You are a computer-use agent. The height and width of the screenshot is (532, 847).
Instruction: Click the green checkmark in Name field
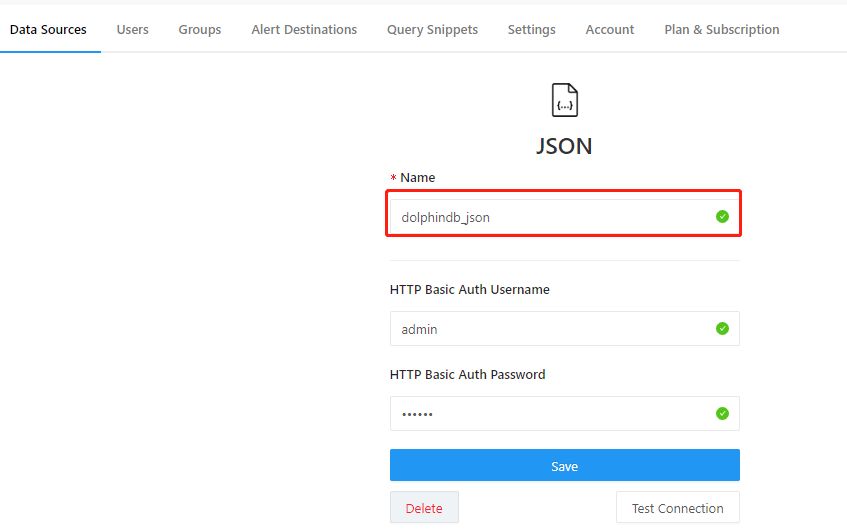(x=722, y=216)
